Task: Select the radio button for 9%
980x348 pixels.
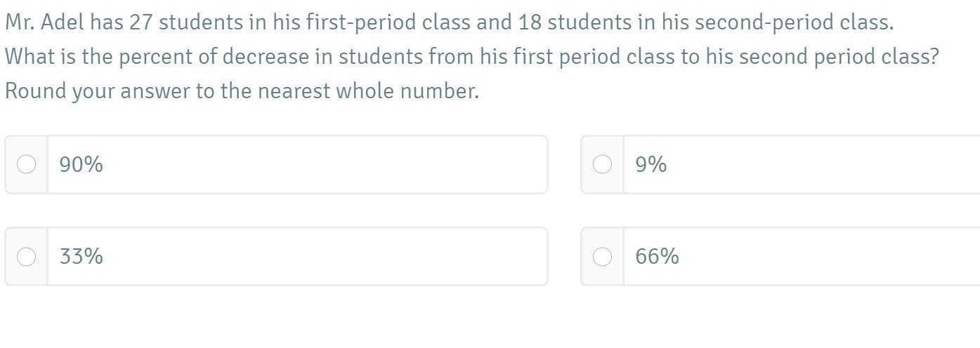Action: (x=602, y=164)
